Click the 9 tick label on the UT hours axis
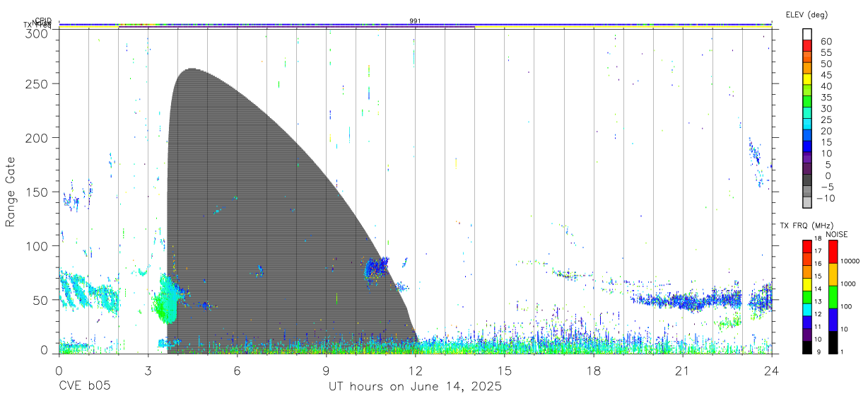 (x=326, y=371)
